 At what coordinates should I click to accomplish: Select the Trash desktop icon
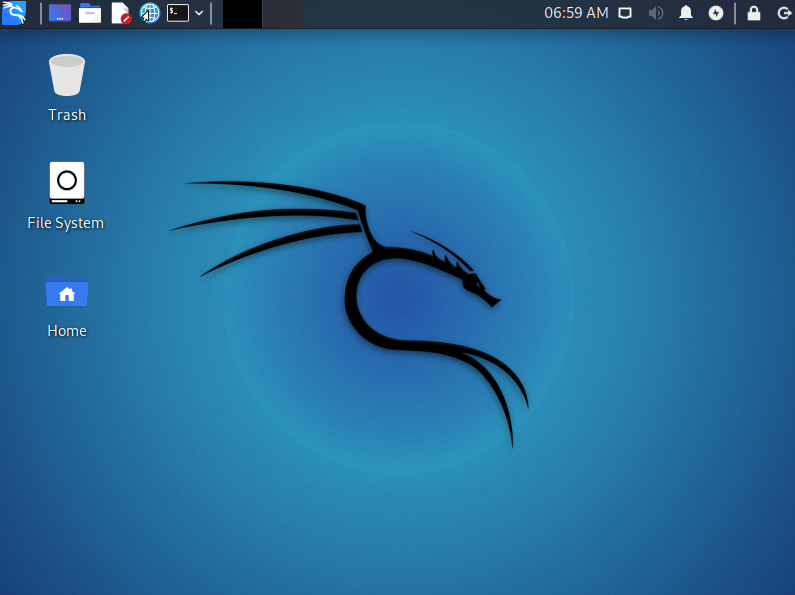click(x=67, y=76)
